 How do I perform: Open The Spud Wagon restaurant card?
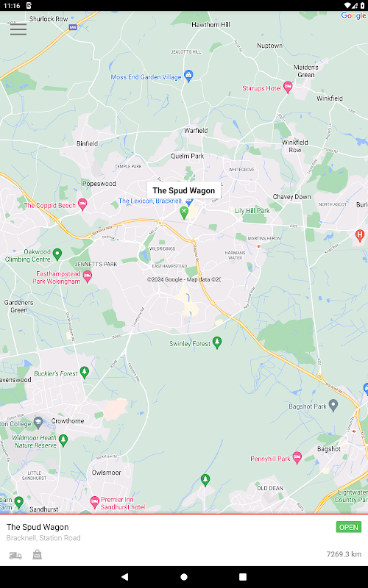pyautogui.click(x=184, y=540)
